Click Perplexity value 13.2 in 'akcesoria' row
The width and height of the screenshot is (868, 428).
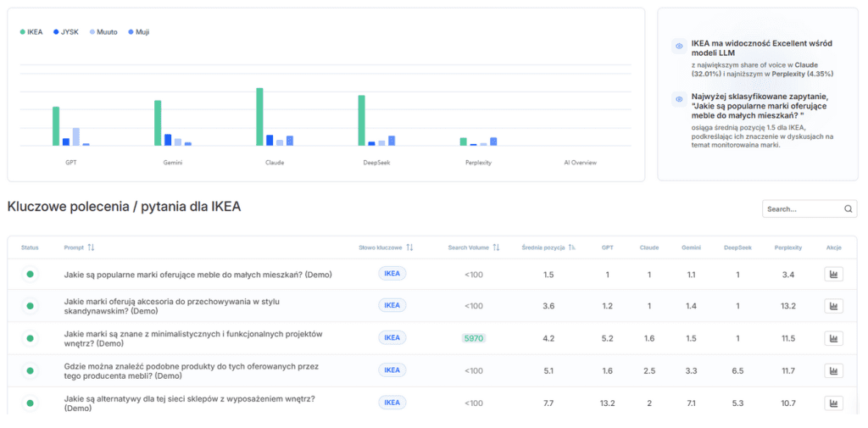tap(788, 306)
